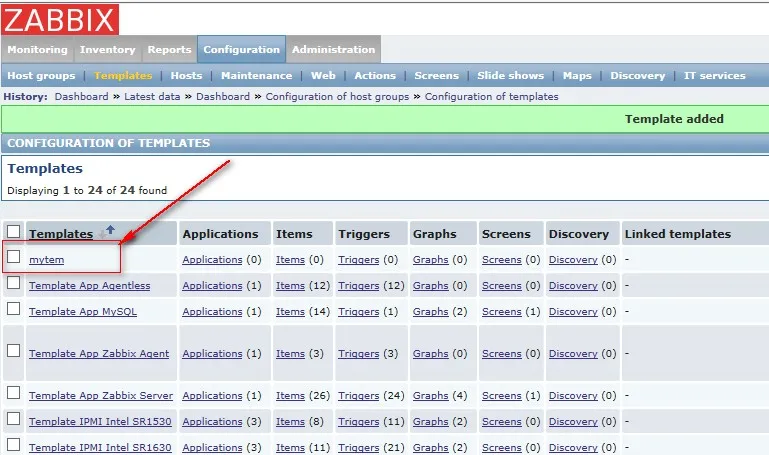Go to Web submenu
769x455 pixels.
[x=323, y=76]
